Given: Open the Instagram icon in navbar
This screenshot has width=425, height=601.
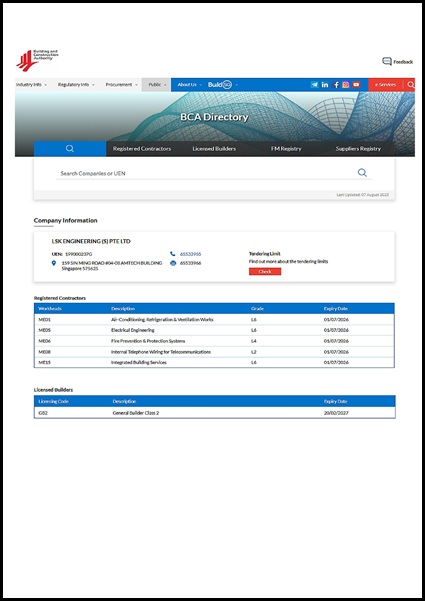Looking at the screenshot, I should click(346, 85).
